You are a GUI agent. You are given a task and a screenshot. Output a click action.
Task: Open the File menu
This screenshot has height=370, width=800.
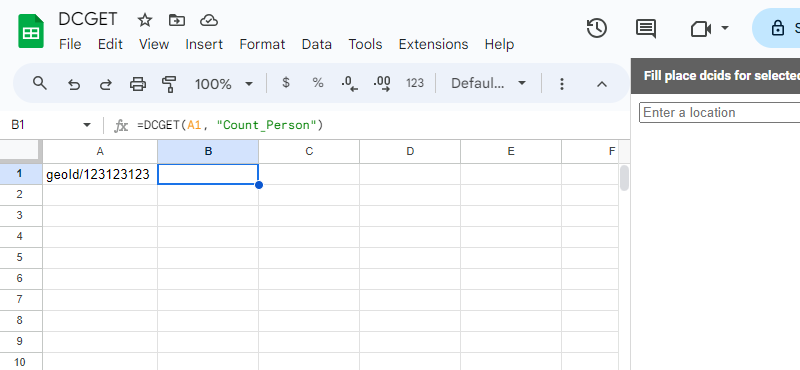click(x=70, y=44)
